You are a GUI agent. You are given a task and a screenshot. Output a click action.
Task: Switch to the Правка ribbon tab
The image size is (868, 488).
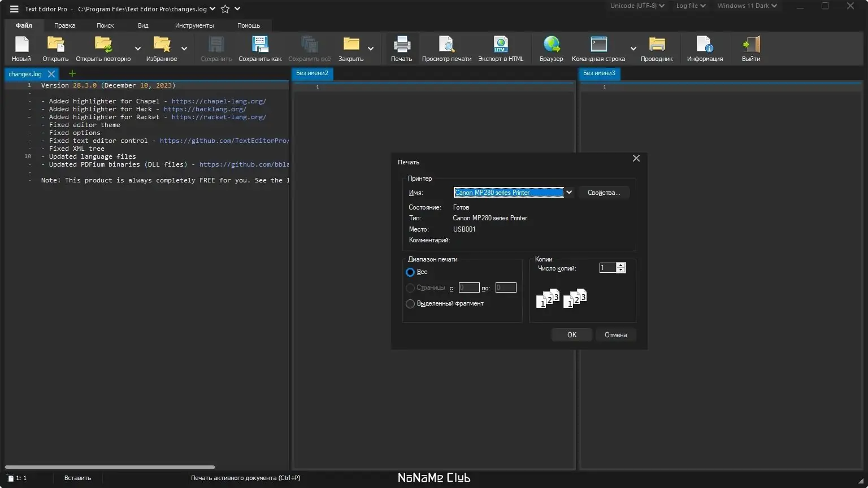(x=65, y=25)
